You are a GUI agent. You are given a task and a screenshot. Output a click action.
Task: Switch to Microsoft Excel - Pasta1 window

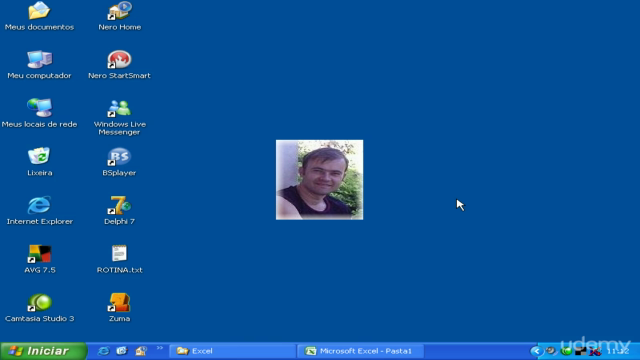(361, 351)
